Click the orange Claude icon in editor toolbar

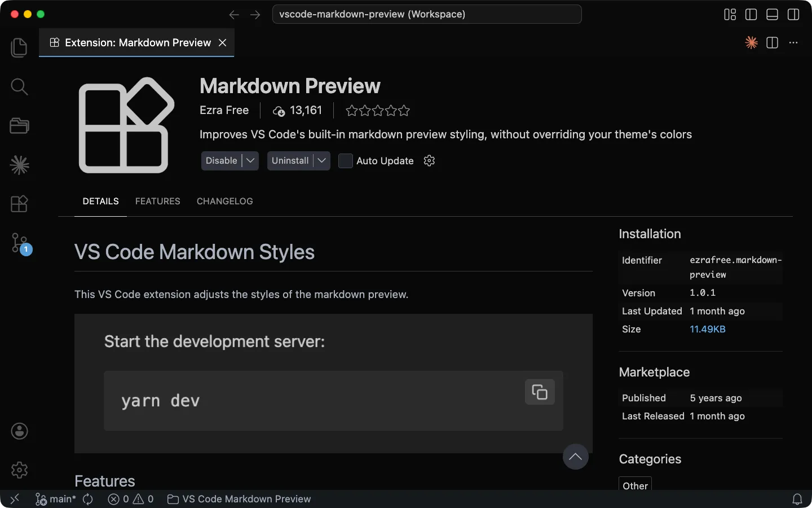click(751, 43)
